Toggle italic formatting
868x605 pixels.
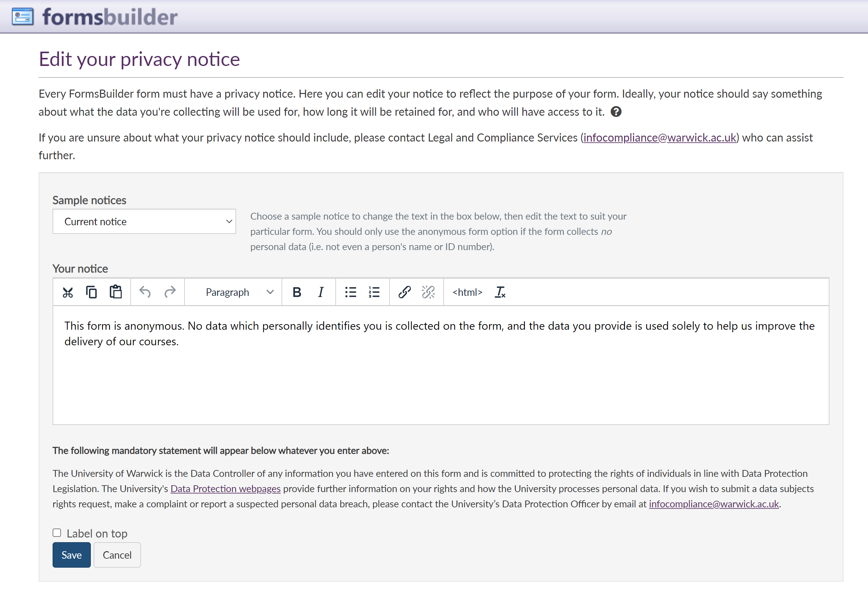[x=320, y=292]
